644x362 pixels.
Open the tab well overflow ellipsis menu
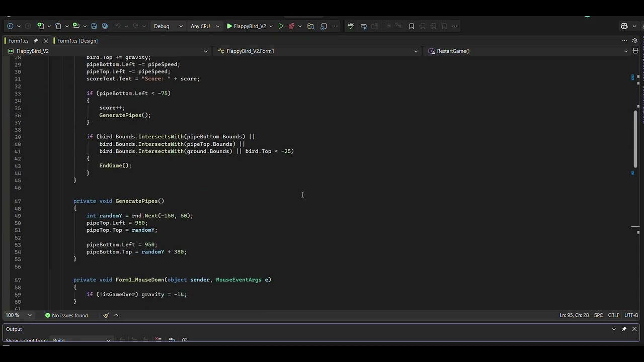click(x=624, y=41)
